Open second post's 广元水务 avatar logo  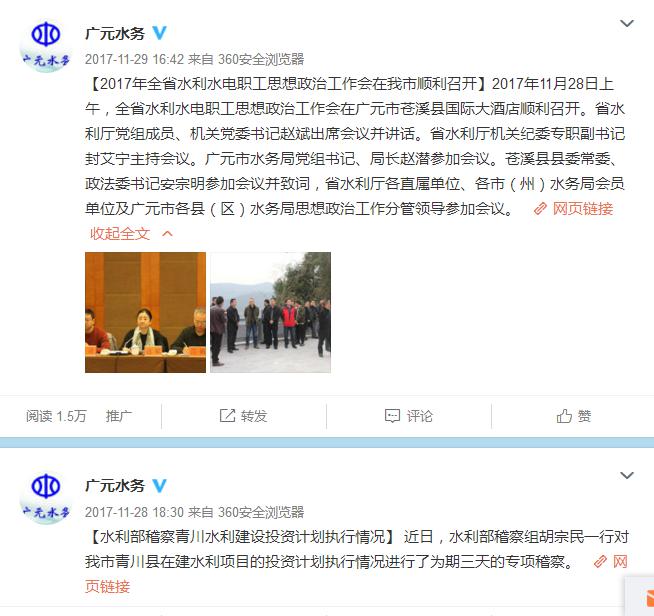[x=46, y=497]
